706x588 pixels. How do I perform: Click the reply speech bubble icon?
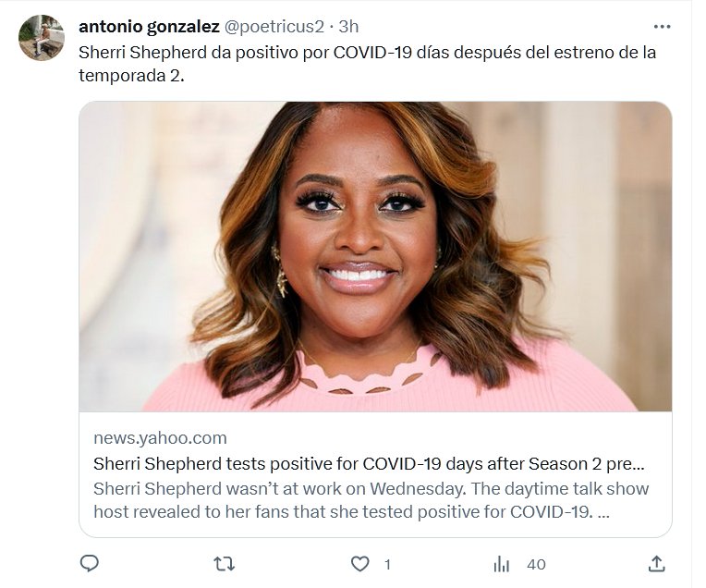point(89,564)
